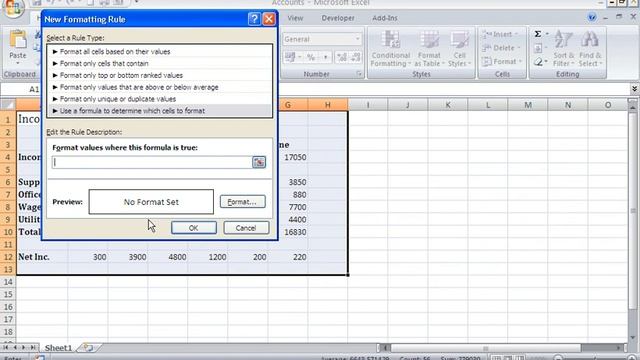640x360 pixels.
Task: Click cell containing 3900
Action: [128, 257]
